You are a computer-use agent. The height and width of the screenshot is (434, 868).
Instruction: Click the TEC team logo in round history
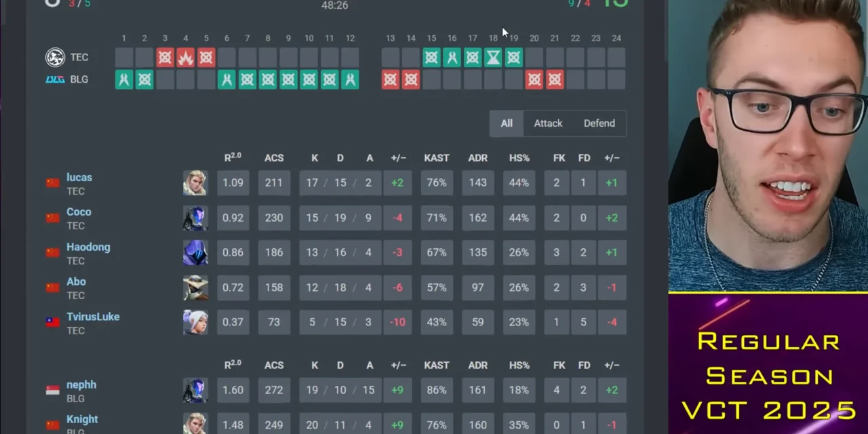55,58
